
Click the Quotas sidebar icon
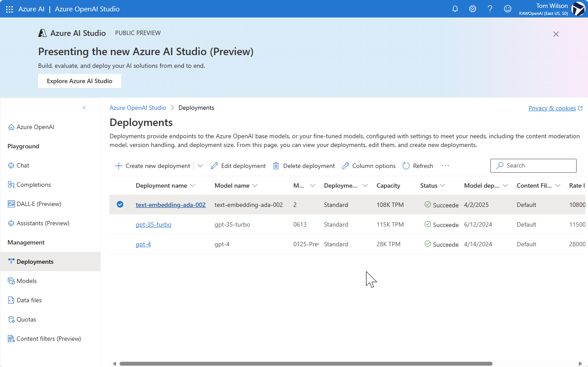[11, 319]
